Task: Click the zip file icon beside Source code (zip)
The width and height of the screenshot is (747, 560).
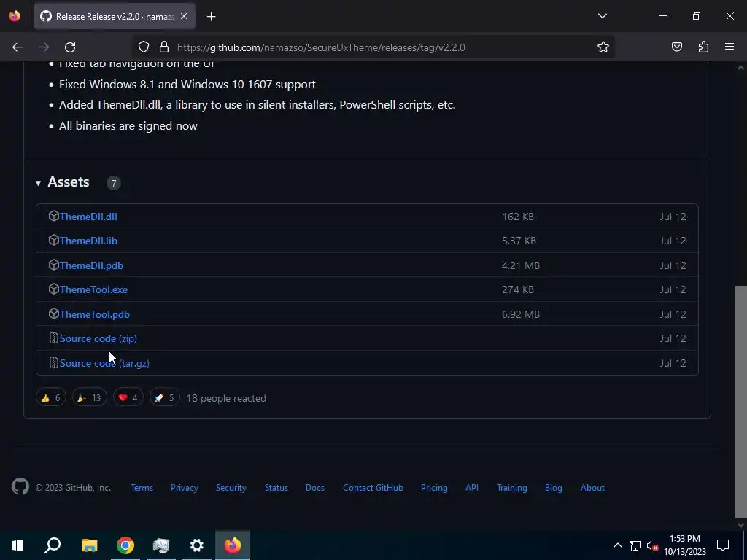Action: (54, 338)
